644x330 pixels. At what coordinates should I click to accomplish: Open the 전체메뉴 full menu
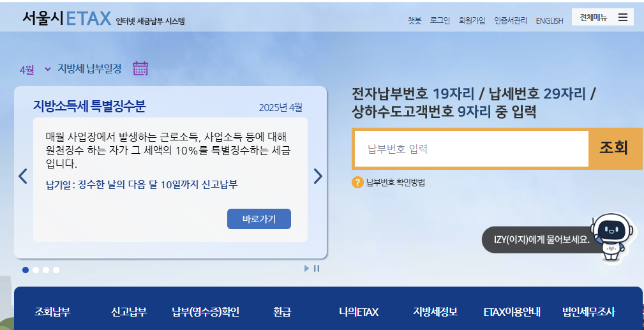click(603, 17)
